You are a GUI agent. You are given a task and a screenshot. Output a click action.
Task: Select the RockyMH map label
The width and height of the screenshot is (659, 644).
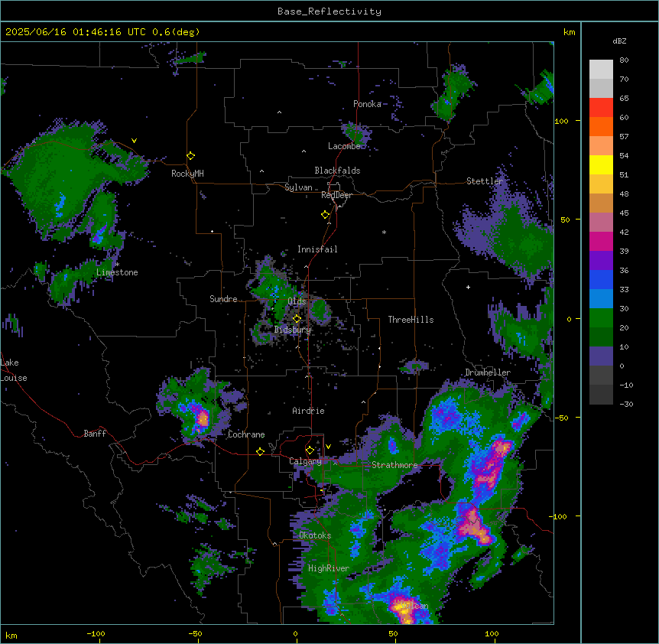pos(187,174)
